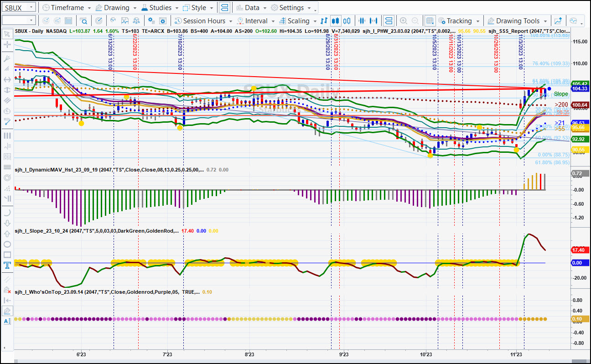This screenshot has height=364, width=591.
Task: Toggle the sub-graph layout button in top toolbar
Action: [224, 8]
